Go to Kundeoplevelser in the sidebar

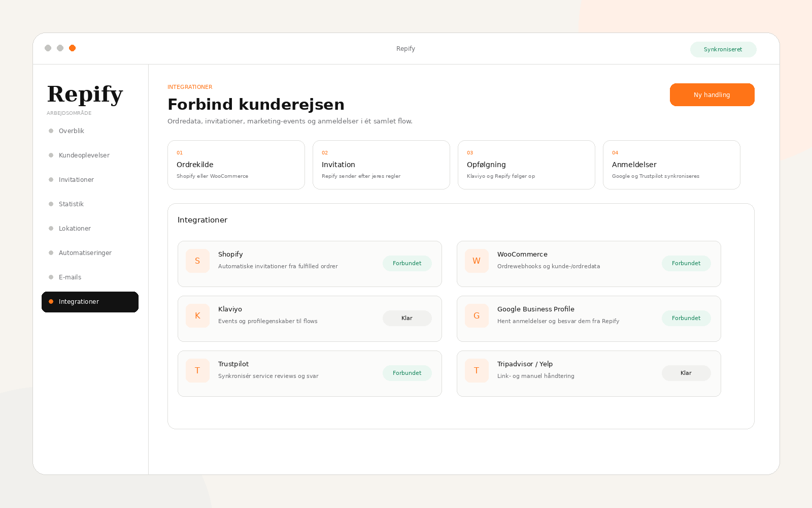90,155
